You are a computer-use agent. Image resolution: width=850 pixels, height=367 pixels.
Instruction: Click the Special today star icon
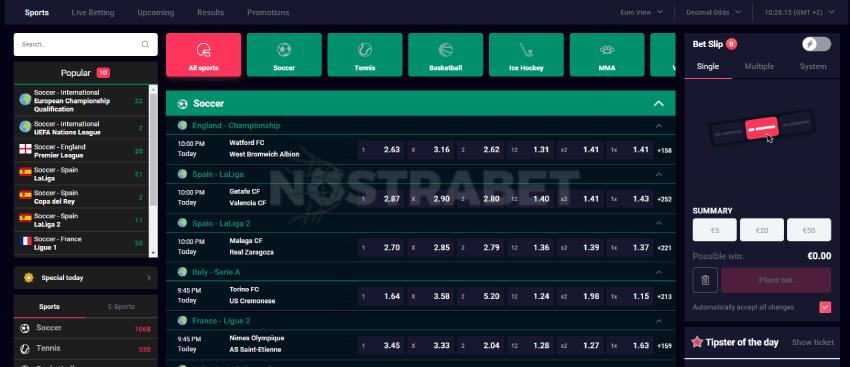[x=29, y=278]
